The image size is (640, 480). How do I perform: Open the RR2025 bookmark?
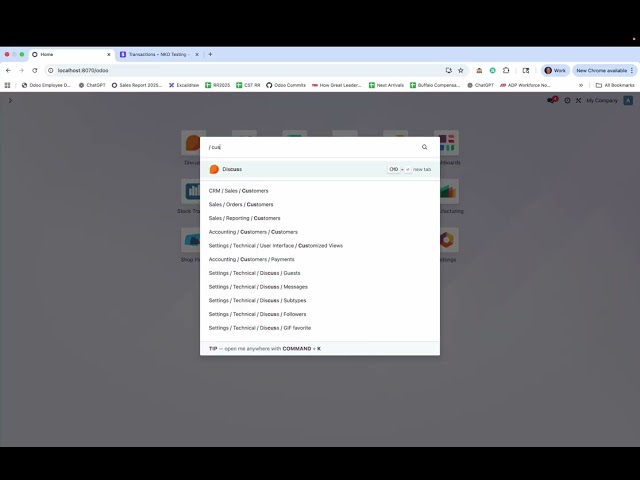click(x=218, y=85)
